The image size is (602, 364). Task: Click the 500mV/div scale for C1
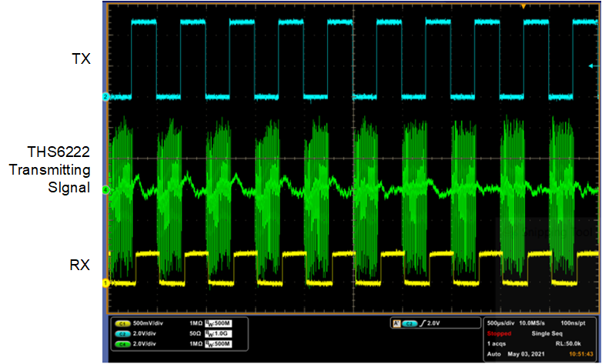(x=148, y=323)
